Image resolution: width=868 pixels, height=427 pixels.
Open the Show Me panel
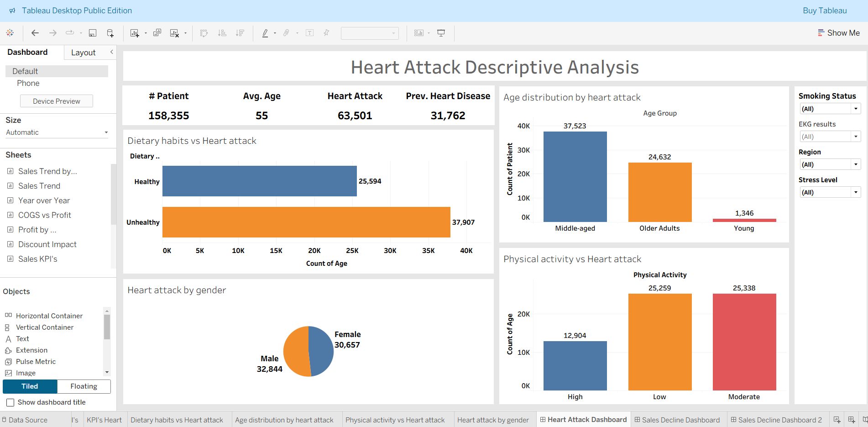click(x=839, y=33)
